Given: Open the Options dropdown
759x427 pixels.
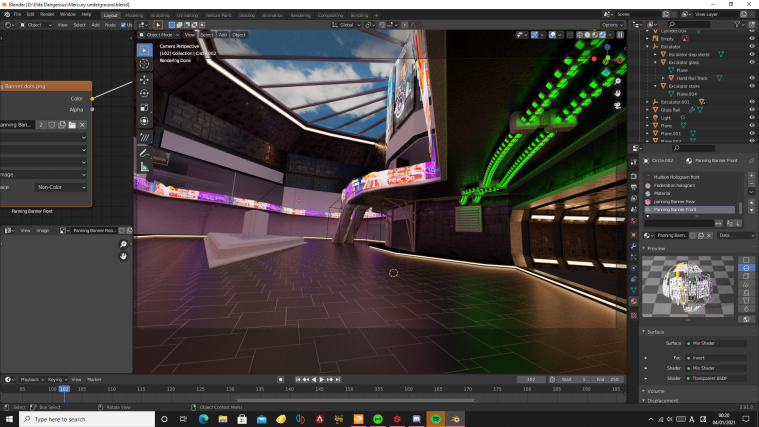Looking at the screenshot, I should tap(612, 25).
